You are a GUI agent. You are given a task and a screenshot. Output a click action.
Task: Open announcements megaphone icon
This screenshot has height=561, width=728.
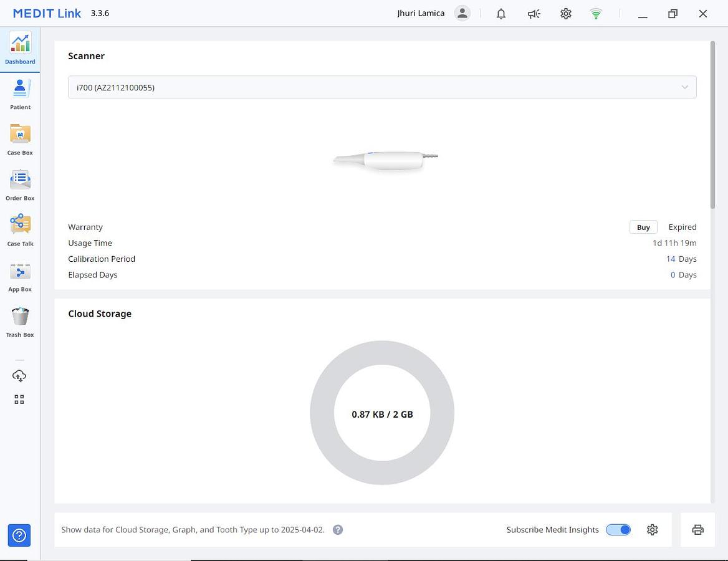click(x=534, y=14)
